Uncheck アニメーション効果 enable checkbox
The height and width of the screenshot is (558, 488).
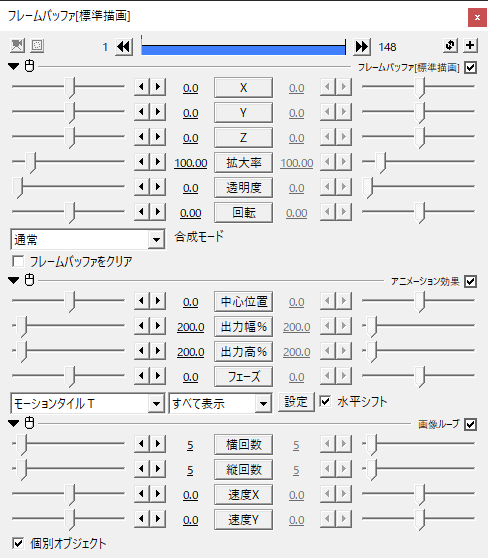point(471,281)
